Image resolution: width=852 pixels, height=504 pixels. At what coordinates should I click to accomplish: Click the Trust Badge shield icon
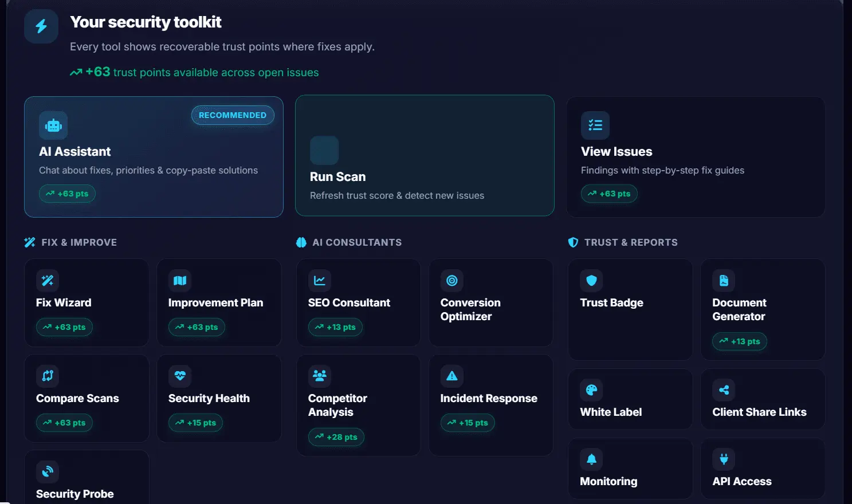coord(592,281)
